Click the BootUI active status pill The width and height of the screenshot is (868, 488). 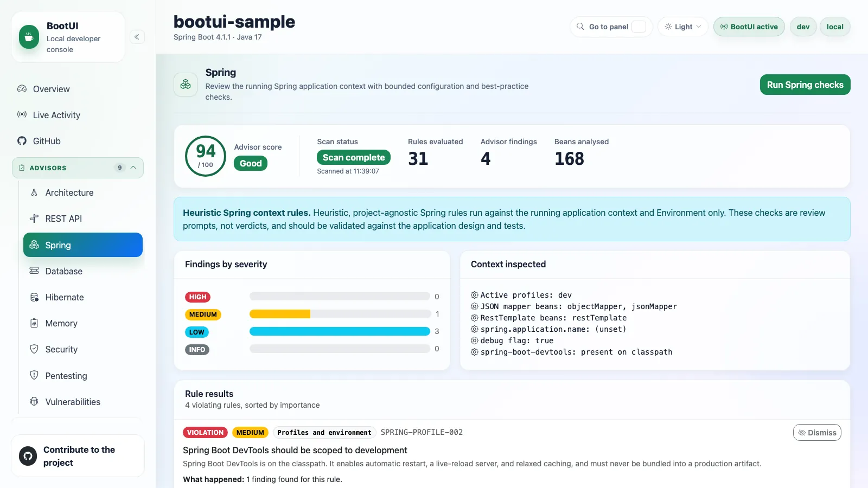point(749,27)
